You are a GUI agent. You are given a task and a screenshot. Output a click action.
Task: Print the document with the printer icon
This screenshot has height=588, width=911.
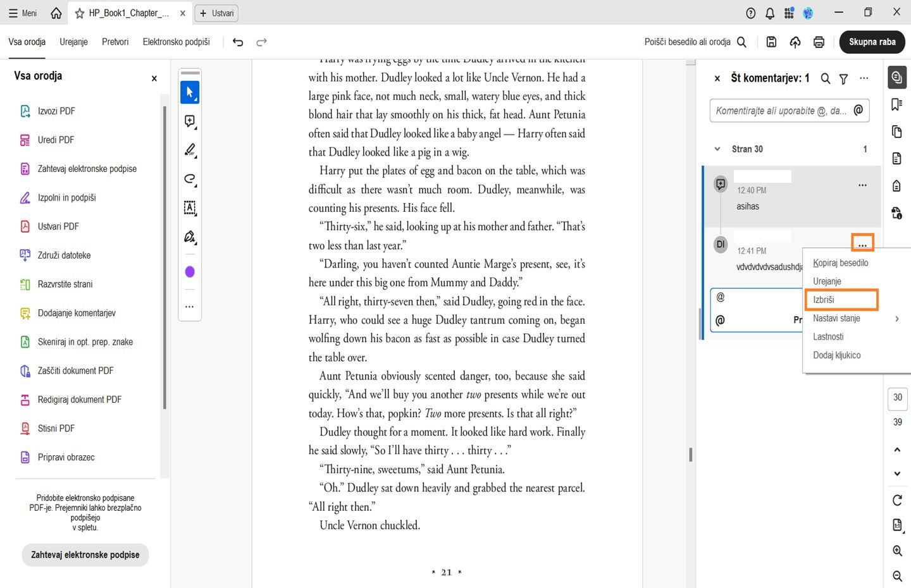[819, 42]
